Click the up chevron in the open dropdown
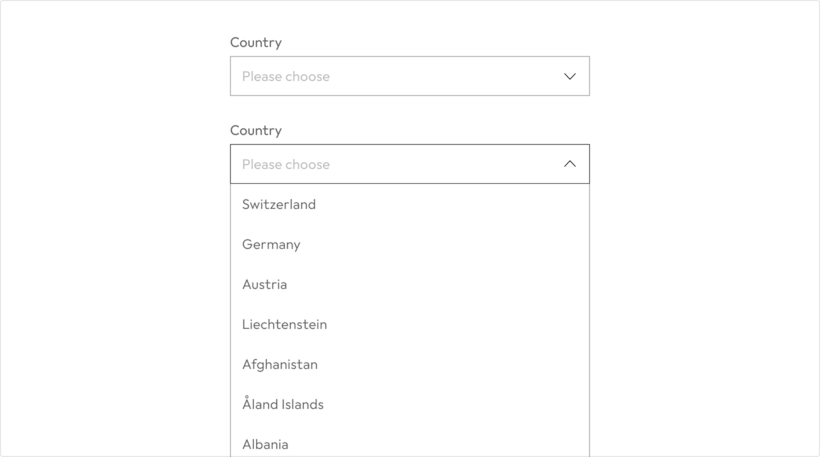 click(x=570, y=164)
